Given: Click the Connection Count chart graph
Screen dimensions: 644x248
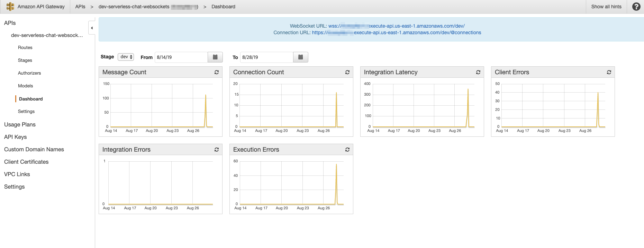Looking at the screenshot, I should click(x=291, y=106).
